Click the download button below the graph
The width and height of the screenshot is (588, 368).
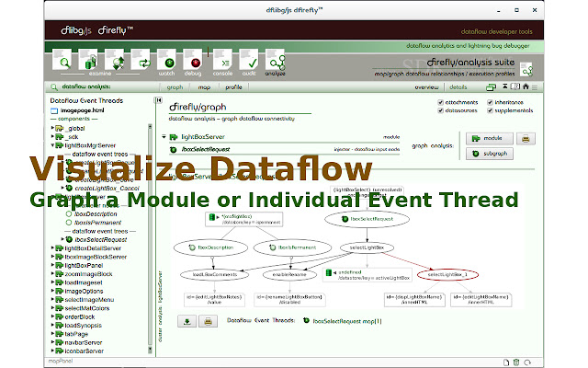[187, 321]
